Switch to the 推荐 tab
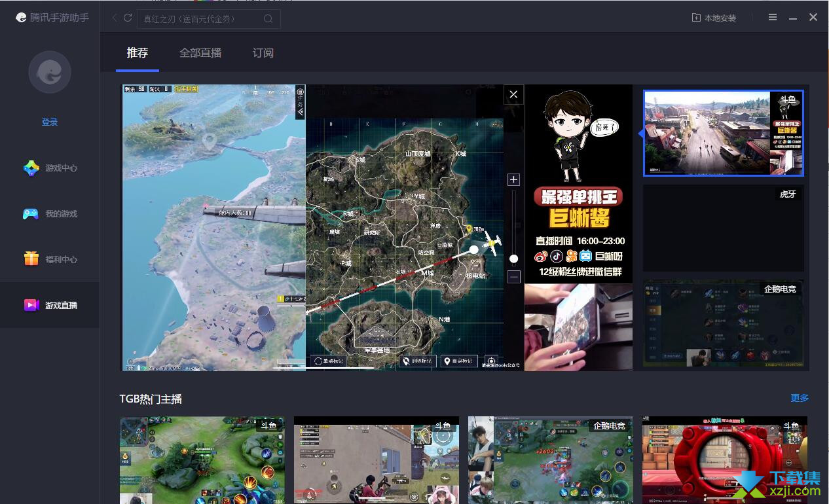This screenshot has height=504, width=829. (x=138, y=53)
